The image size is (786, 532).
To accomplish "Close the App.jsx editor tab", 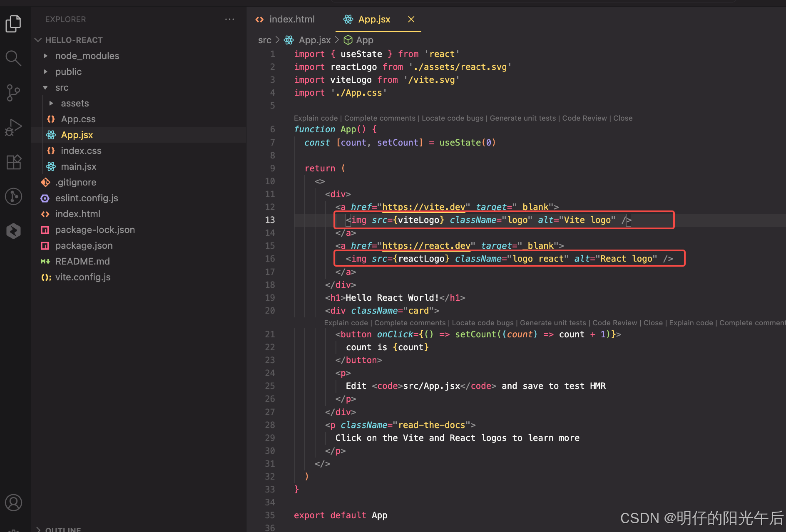I will (x=411, y=19).
